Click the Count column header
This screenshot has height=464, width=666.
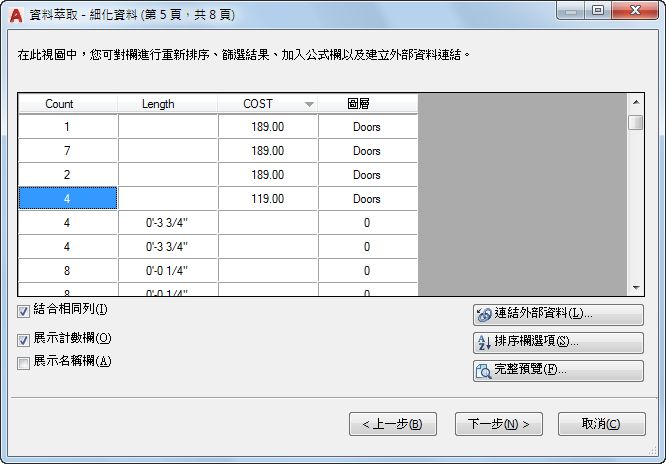coord(68,104)
